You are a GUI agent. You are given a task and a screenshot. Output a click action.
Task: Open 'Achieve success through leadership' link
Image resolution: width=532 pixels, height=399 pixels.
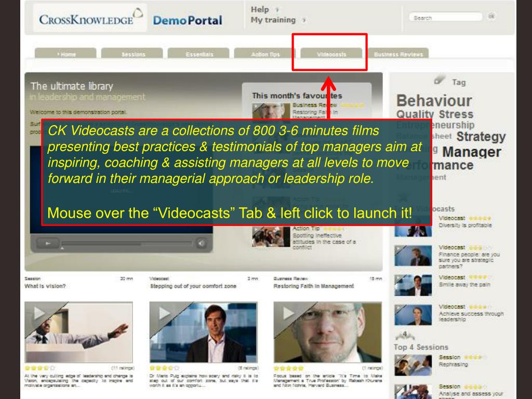(471, 316)
